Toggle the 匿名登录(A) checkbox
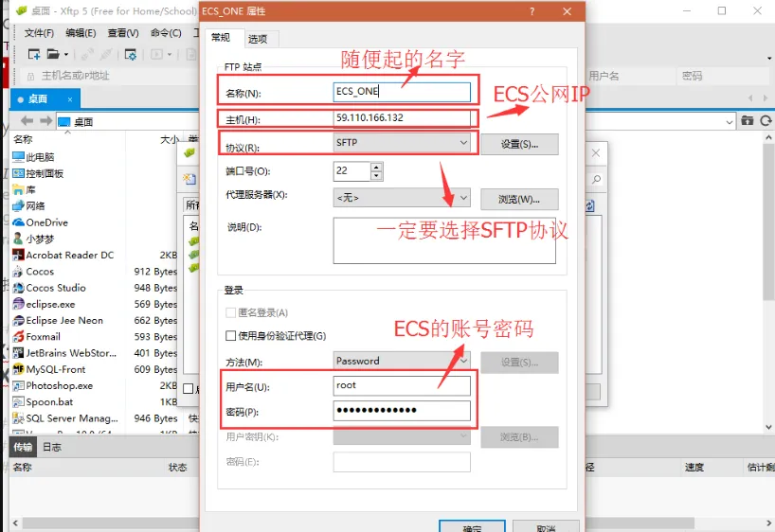Screen dimensions: 775x532 [x=230, y=312]
